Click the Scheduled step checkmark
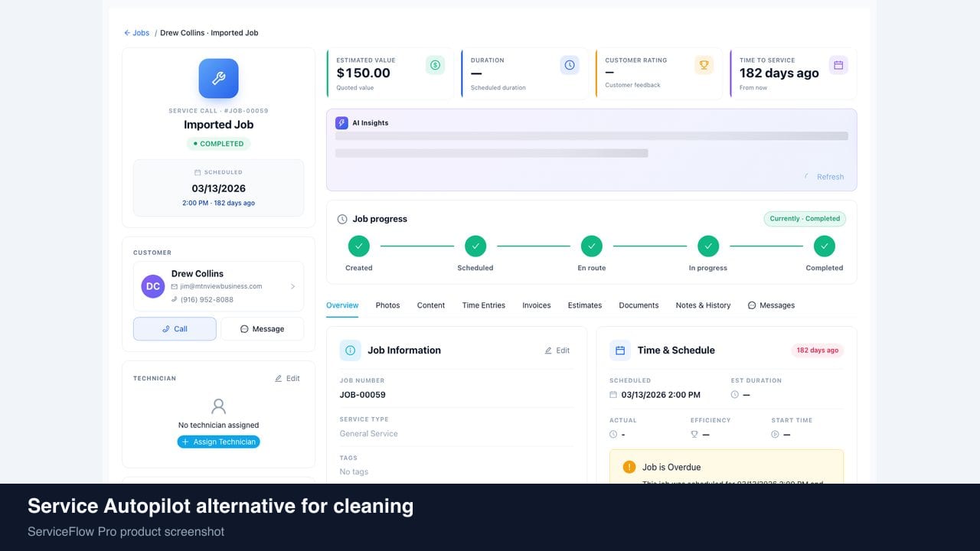Screen dimensions: 980x551 coord(475,246)
